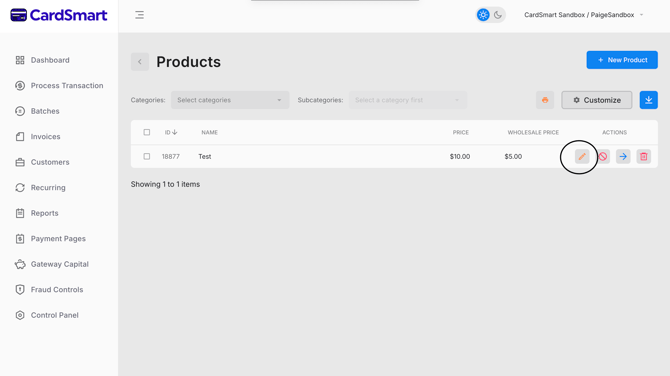
Task: Open Payment Pages
Action: pos(58,239)
